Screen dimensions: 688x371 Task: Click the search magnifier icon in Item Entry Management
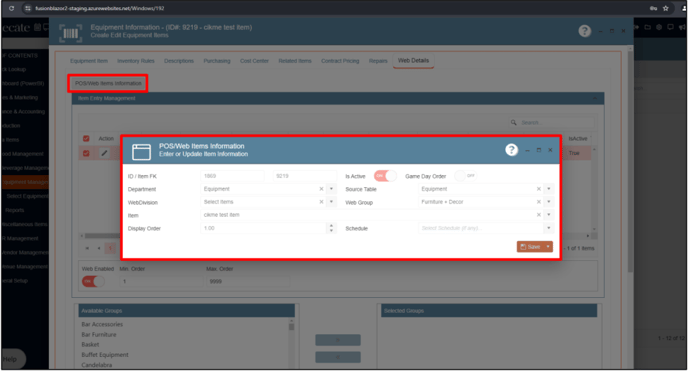(x=513, y=122)
